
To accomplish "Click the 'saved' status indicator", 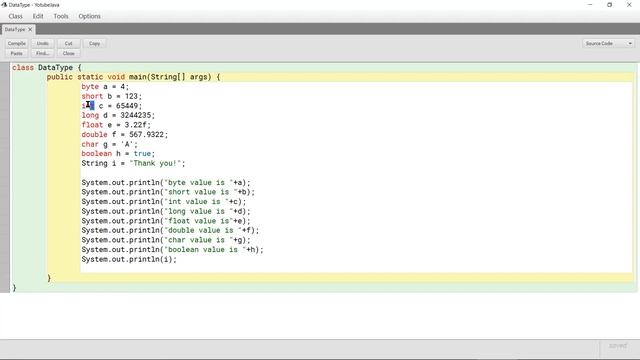I will (618, 346).
